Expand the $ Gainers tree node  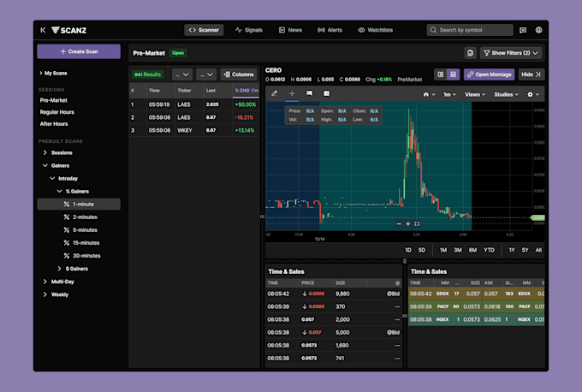click(x=73, y=269)
